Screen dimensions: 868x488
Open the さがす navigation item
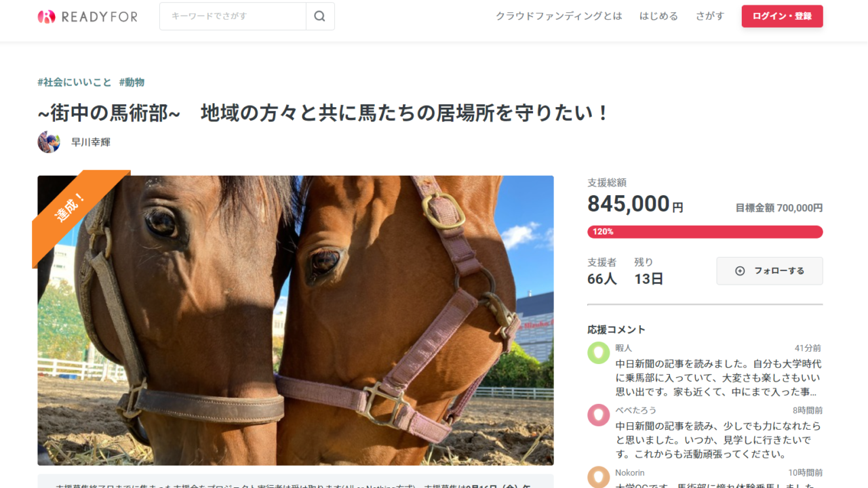pos(710,16)
